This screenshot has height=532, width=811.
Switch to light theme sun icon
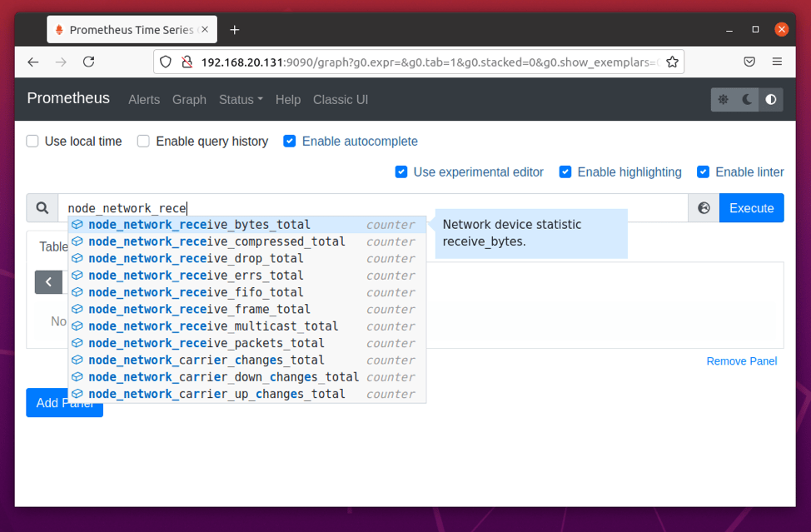[723, 99]
